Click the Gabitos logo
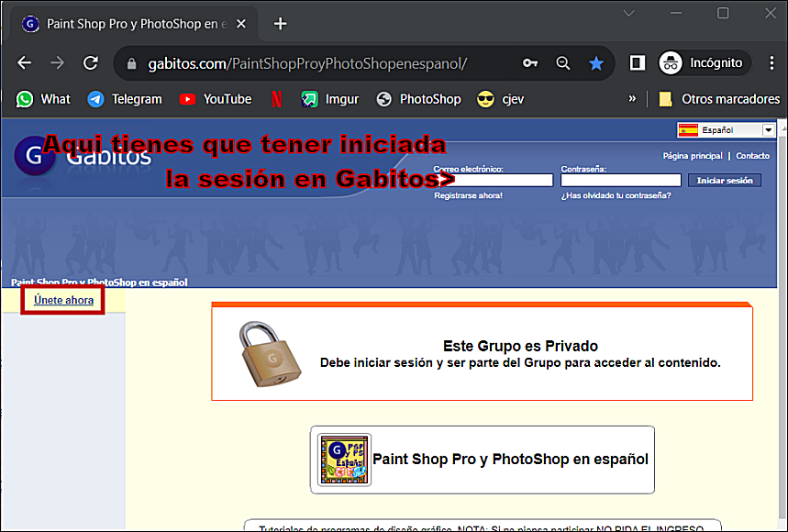Screen dimensions: 788x532 83,156
